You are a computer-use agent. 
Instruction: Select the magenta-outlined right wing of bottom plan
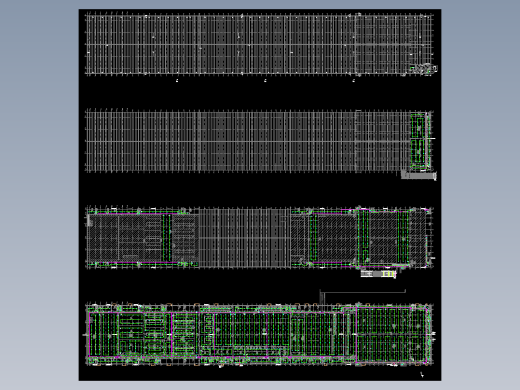[392, 335]
